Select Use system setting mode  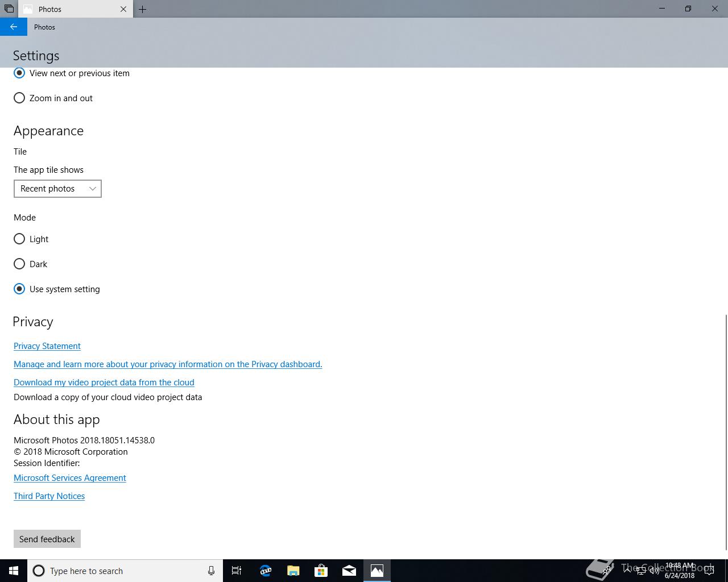[57, 289]
